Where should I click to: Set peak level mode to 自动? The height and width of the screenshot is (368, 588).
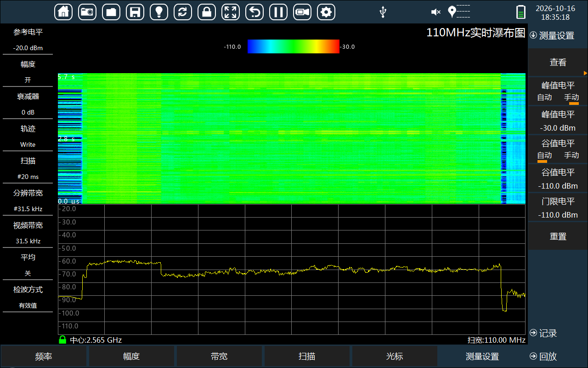coord(544,98)
